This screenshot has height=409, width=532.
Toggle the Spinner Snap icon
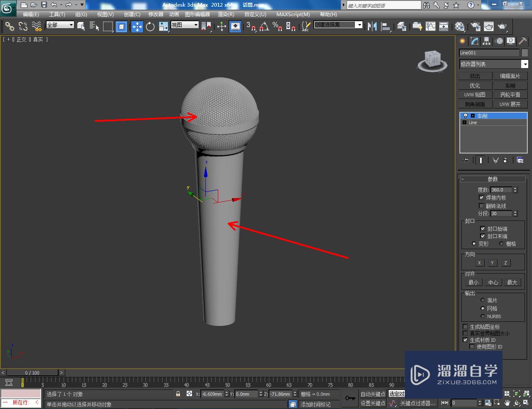(291, 27)
